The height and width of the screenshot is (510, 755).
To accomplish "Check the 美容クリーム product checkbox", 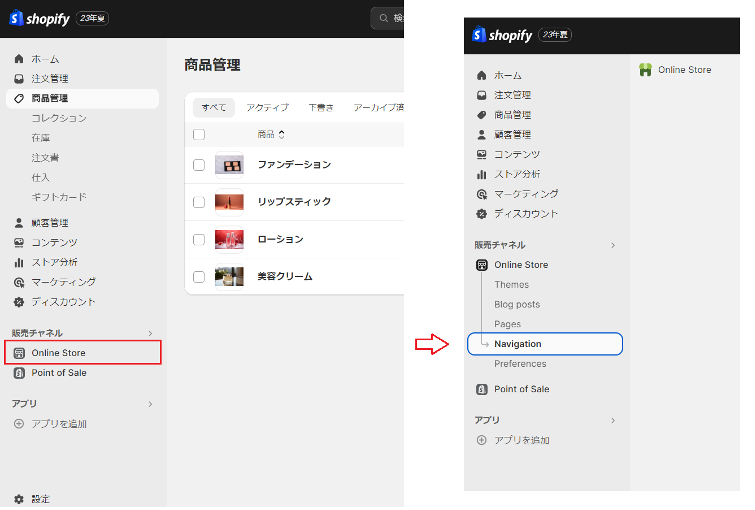I will tap(199, 276).
